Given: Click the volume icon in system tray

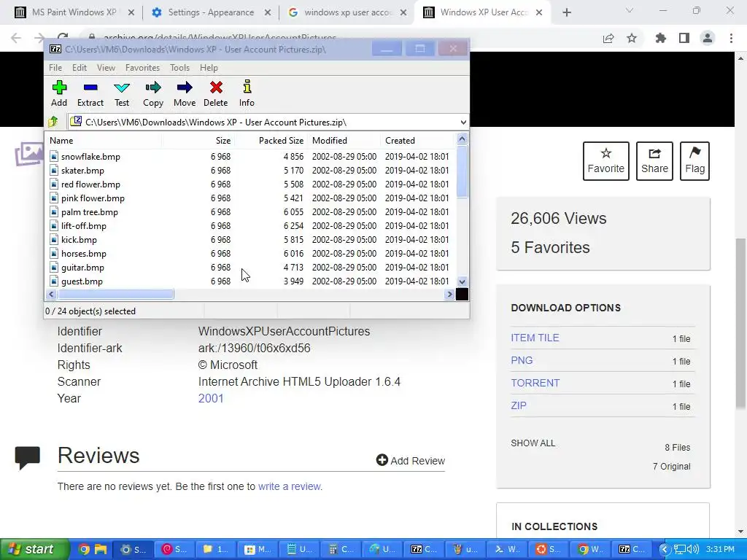Looking at the screenshot, I should pyautogui.click(x=694, y=549).
